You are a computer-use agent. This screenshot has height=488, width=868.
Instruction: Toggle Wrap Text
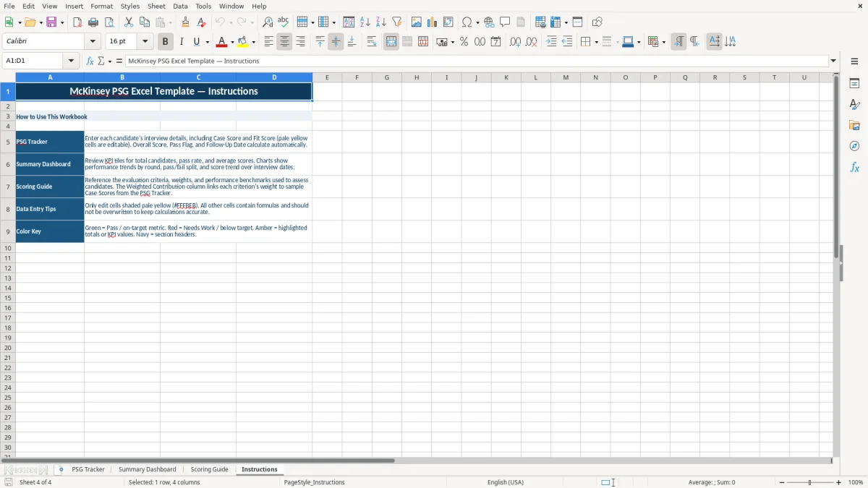372,42
